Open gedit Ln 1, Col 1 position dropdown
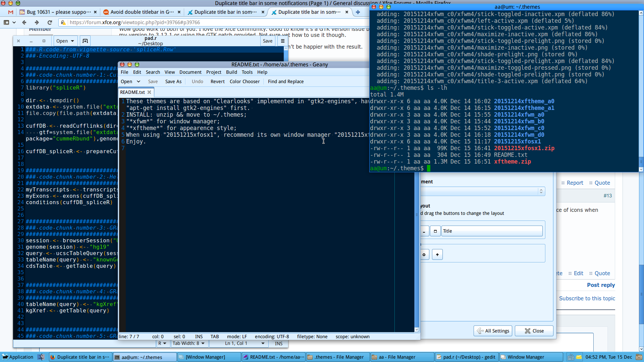 [244, 343]
